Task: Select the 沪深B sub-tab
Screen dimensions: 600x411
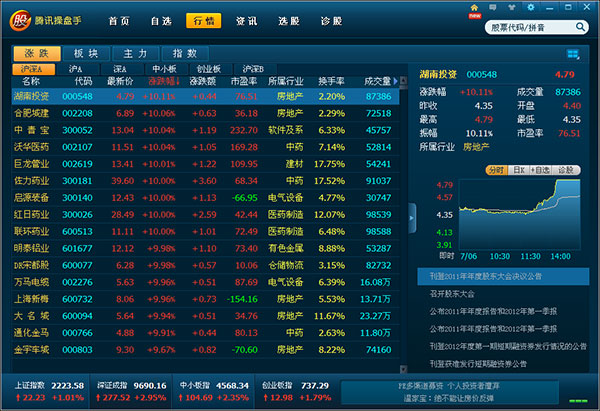Action: [x=253, y=69]
